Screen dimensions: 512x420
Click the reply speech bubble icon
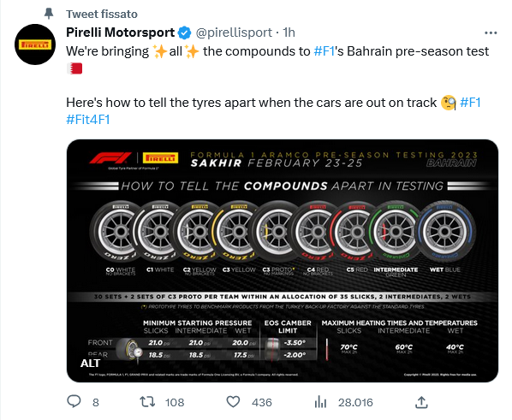pos(74,401)
